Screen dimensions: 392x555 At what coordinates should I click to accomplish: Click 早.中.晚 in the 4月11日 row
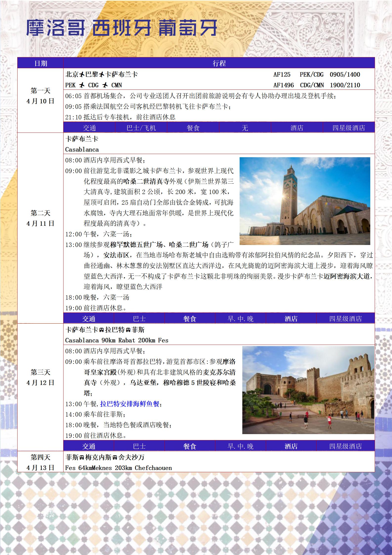point(240,319)
